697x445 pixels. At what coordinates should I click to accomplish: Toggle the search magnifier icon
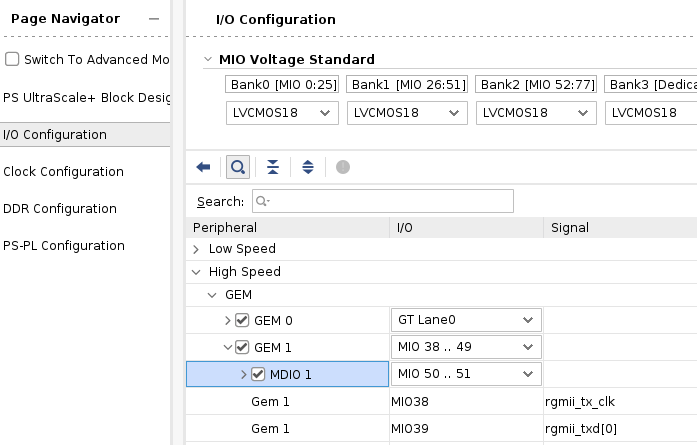[x=238, y=167]
